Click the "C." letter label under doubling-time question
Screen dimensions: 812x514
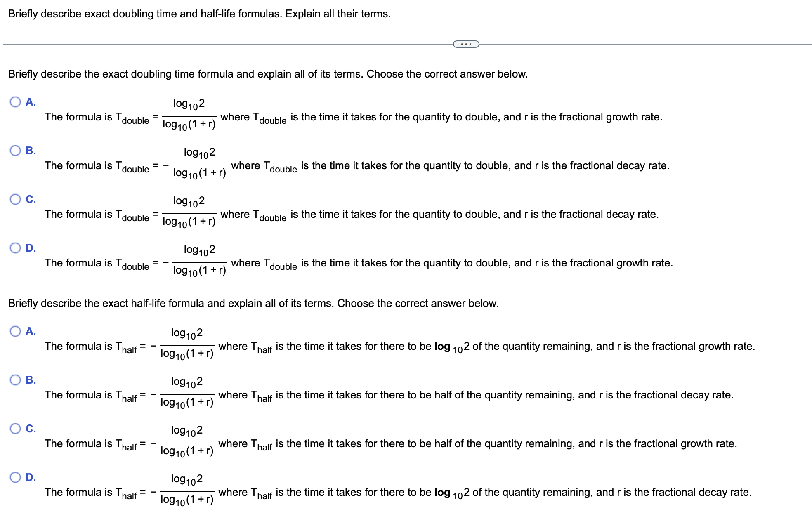pyautogui.click(x=31, y=199)
